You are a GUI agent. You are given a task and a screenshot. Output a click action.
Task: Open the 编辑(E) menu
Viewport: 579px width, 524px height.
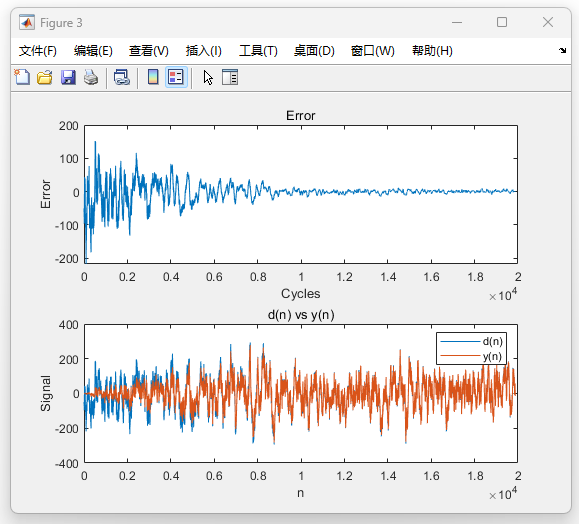click(93, 51)
